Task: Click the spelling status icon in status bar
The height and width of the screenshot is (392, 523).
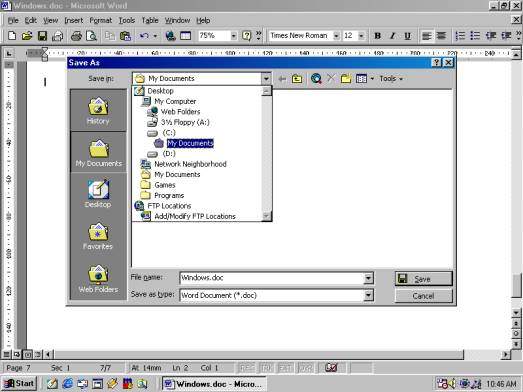Action: (331, 368)
